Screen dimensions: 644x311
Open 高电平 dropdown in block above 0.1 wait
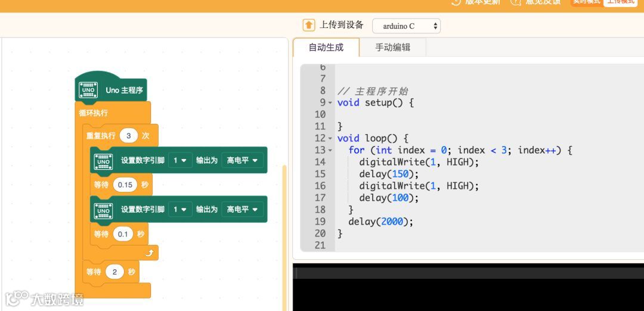click(x=242, y=210)
